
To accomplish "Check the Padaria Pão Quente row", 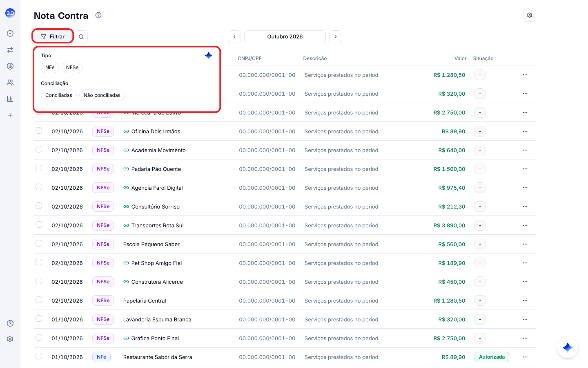I will tap(39, 168).
